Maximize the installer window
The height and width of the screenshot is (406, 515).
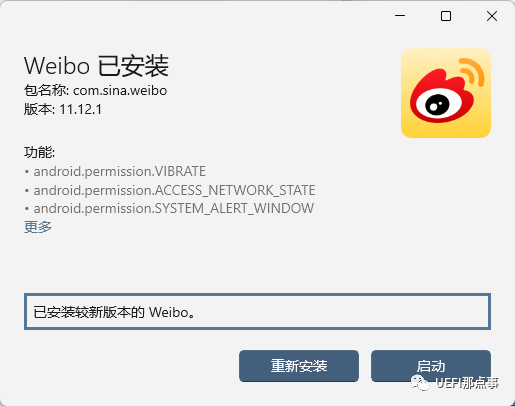coord(446,16)
